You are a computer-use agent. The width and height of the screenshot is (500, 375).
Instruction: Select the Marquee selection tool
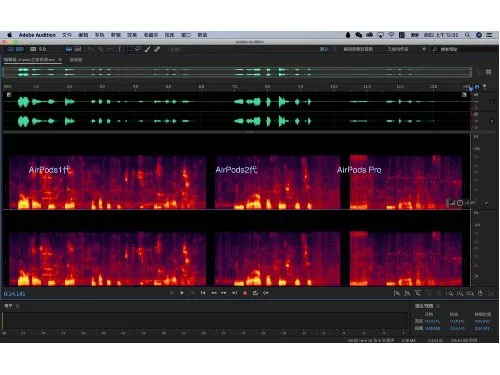[x=129, y=49]
